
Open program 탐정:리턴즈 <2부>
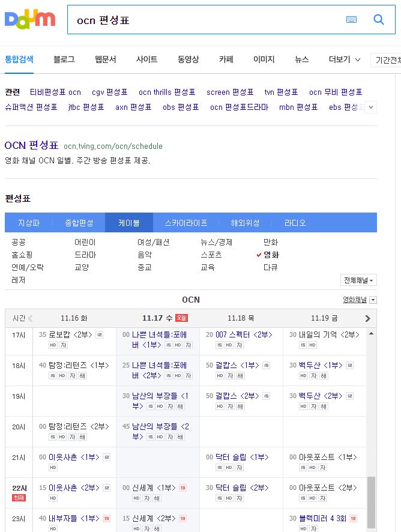coord(79,426)
